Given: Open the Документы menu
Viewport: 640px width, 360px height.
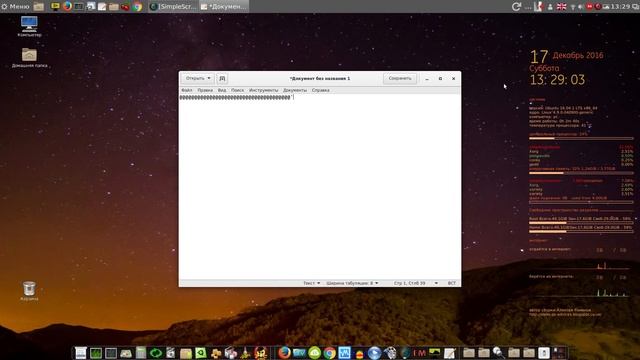Looking at the screenshot, I should (x=295, y=90).
